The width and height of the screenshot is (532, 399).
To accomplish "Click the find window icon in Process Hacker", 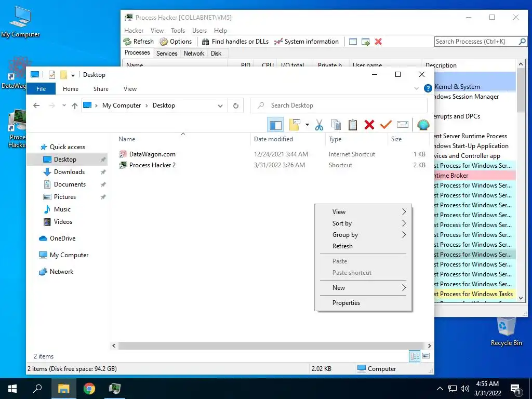I will point(353,42).
